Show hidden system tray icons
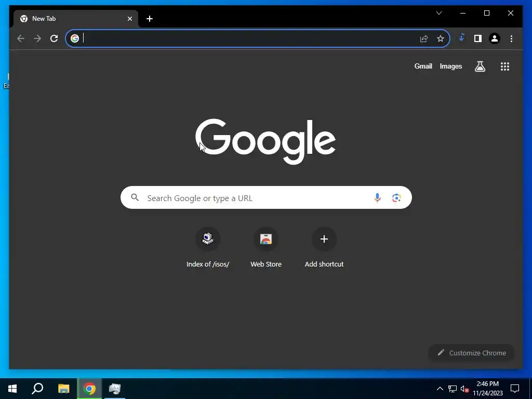This screenshot has height=399, width=532. pos(440,389)
